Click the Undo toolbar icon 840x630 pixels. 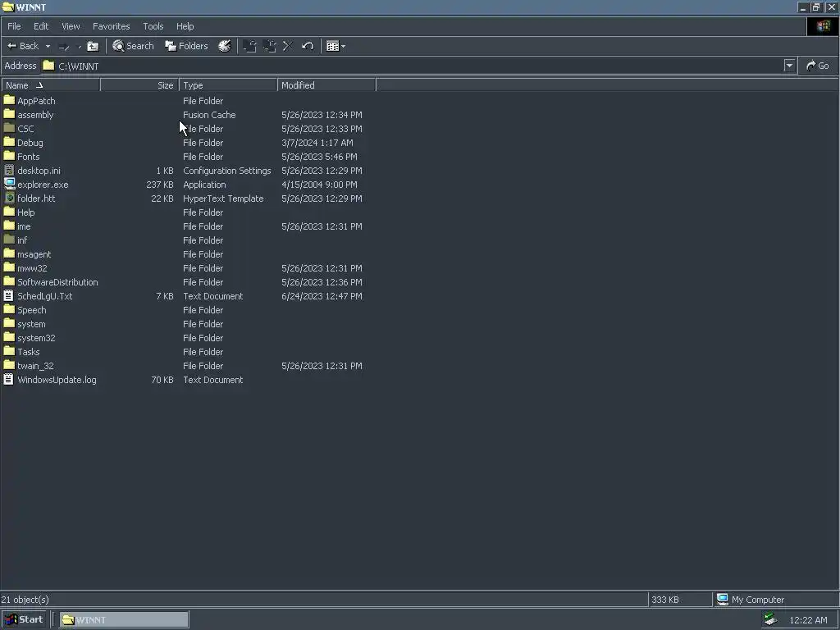tap(308, 46)
